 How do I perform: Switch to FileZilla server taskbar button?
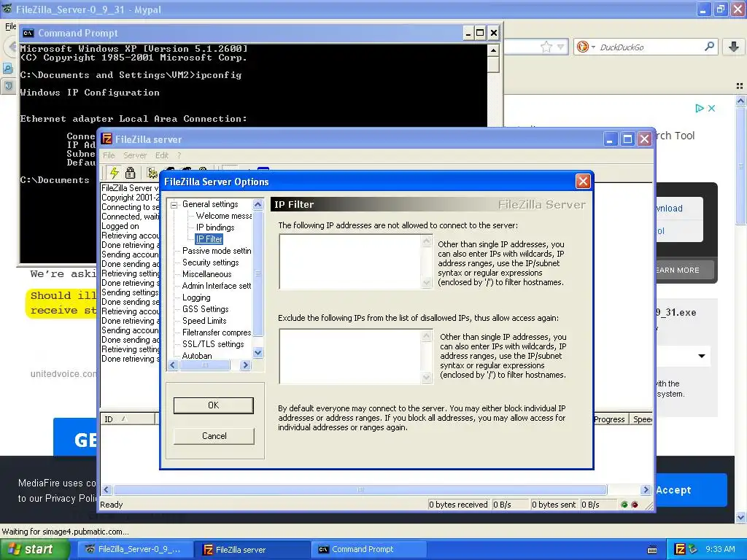pos(252,550)
